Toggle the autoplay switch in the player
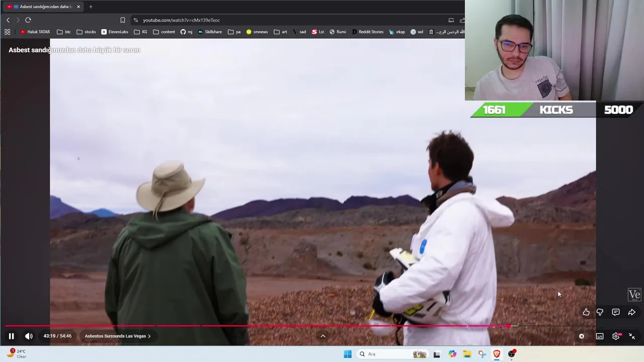 [582, 336]
